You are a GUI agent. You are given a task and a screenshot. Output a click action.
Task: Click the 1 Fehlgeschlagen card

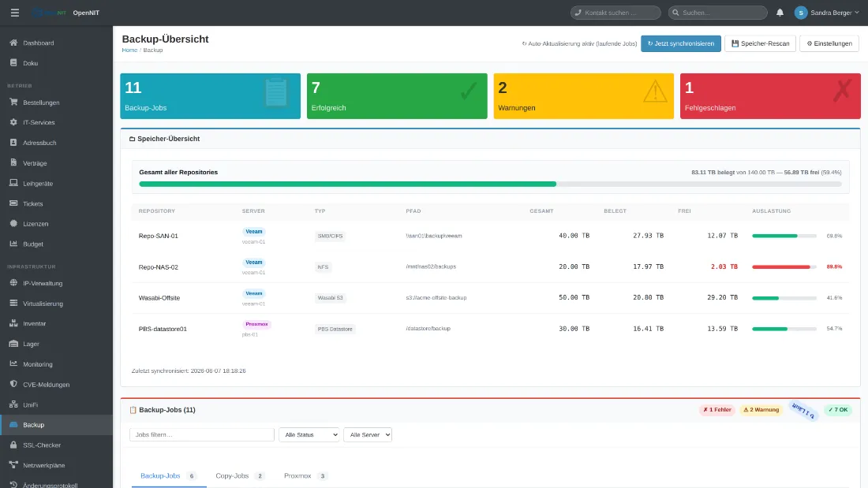pos(770,96)
